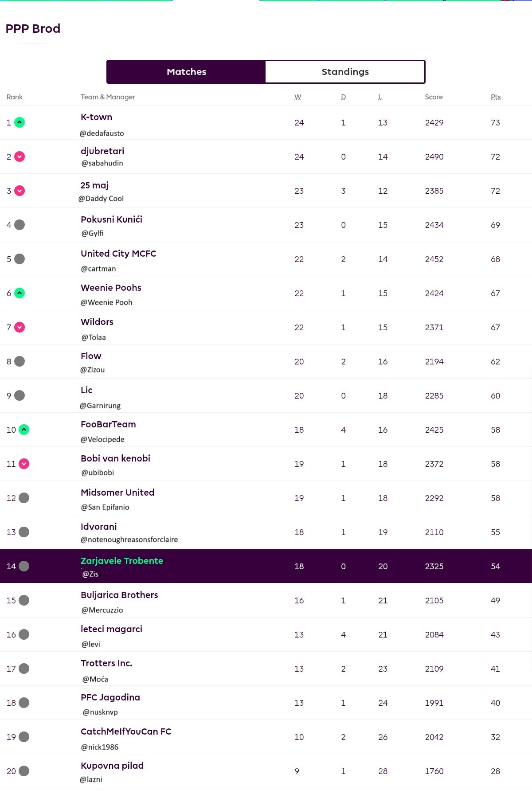This screenshot has width=532, height=798.
Task: Click the D column header
Action: tap(344, 97)
